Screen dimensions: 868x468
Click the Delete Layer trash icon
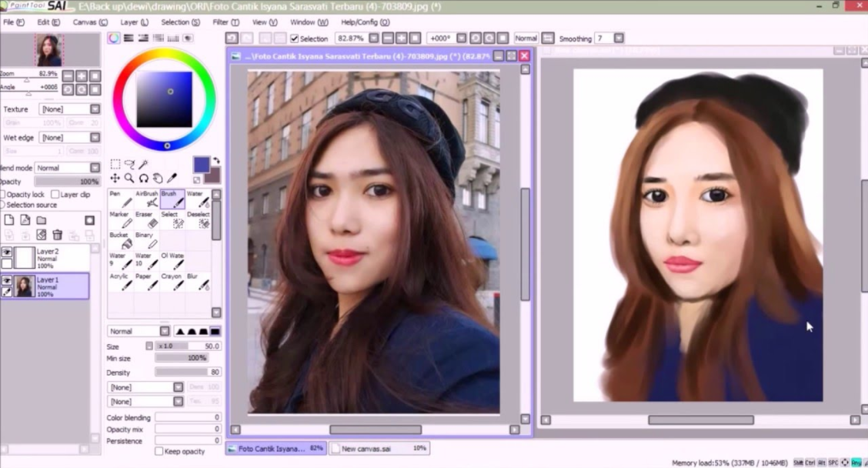point(57,235)
